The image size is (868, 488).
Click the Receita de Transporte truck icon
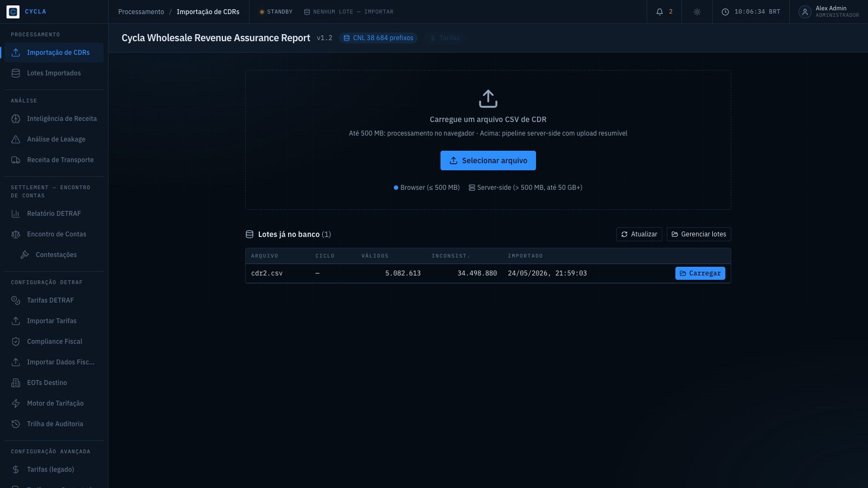click(x=16, y=160)
